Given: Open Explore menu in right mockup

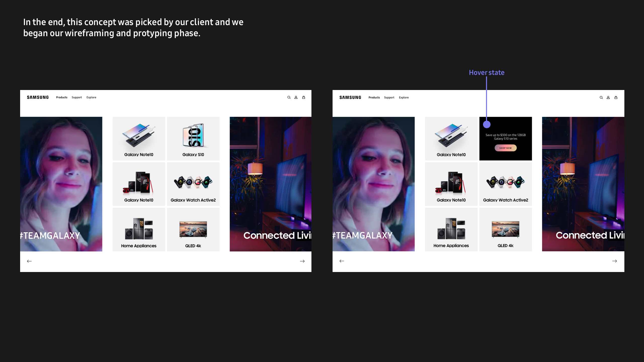Looking at the screenshot, I should pos(404,98).
